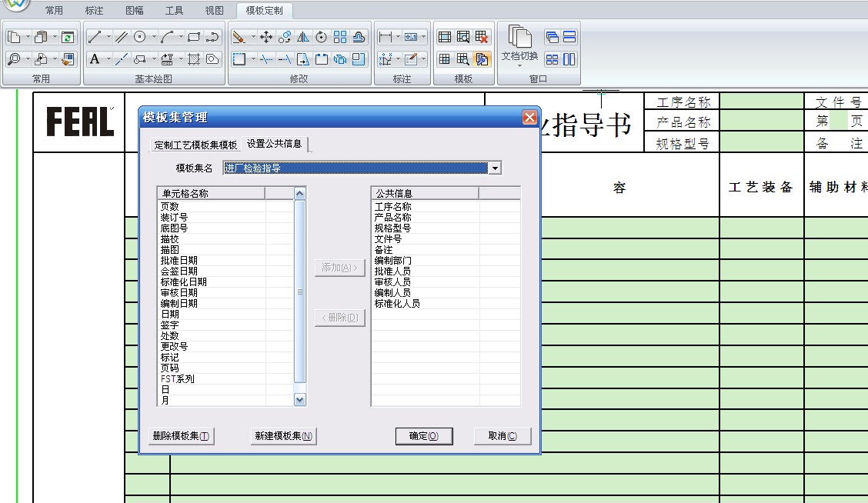Select the hatch fill tool
Viewport: 868px width, 503px height.
click(x=194, y=59)
